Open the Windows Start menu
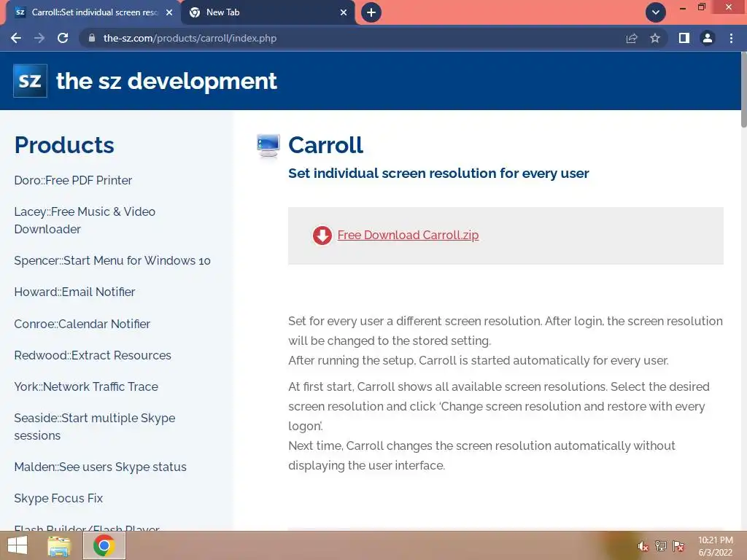This screenshot has height=560, width=747. point(18,545)
